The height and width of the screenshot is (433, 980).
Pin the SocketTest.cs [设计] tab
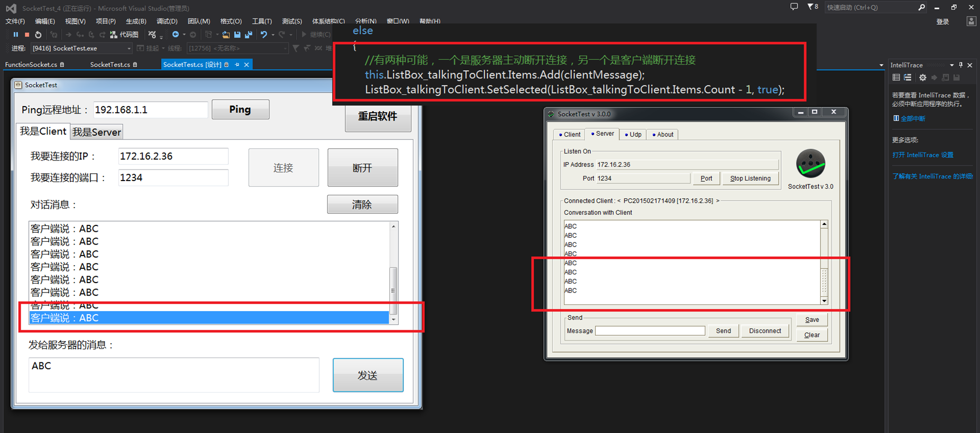pyautogui.click(x=237, y=64)
